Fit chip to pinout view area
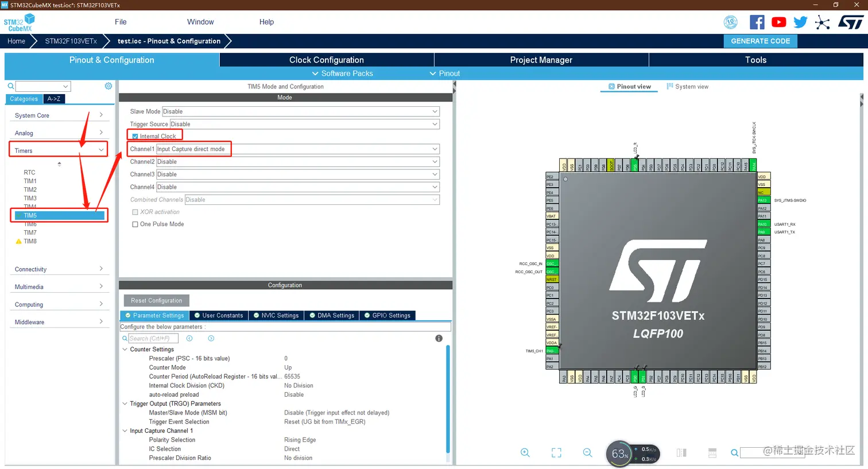 pyautogui.click(x=556, y=453)
